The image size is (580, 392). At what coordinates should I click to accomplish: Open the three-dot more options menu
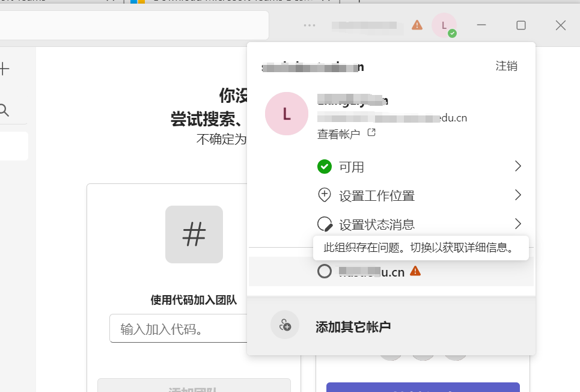pos(310,25)
